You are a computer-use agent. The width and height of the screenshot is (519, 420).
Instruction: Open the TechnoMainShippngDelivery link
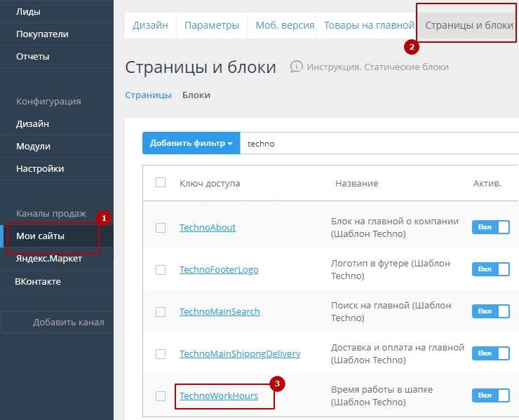240,353
